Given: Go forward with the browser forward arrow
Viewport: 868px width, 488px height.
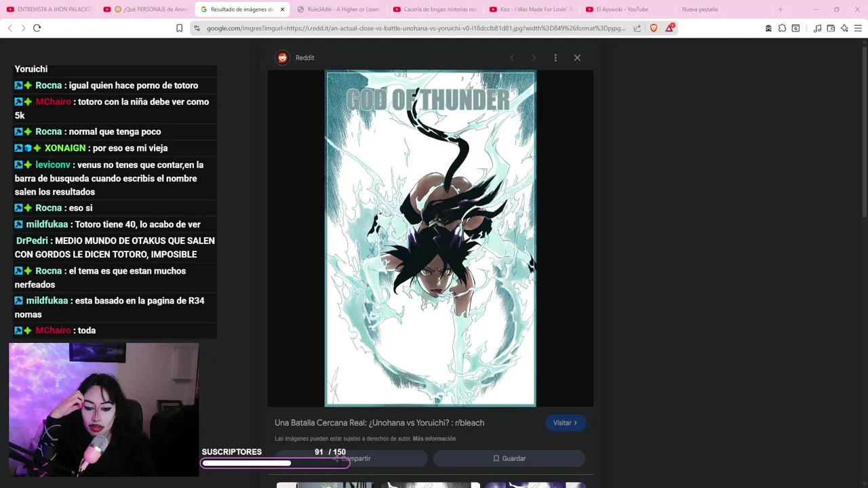Looking at the screenshot, I should (x=23, y=28).
